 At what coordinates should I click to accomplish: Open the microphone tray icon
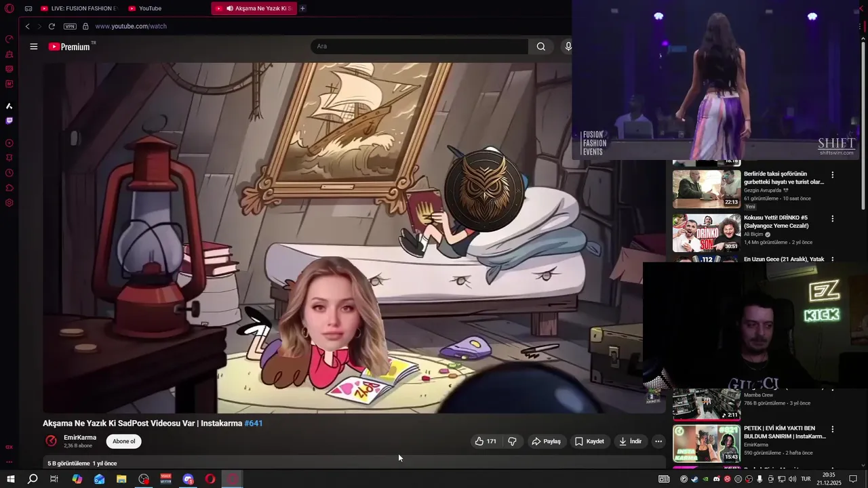click(x=759, y=479)
